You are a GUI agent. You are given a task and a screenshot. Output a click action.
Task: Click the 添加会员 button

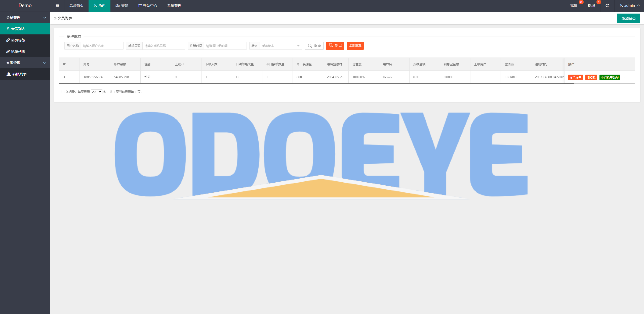point(628,18)
